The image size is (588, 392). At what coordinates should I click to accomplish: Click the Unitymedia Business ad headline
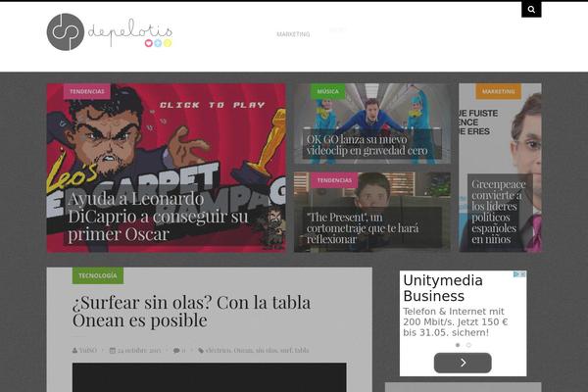pos(443,288)
